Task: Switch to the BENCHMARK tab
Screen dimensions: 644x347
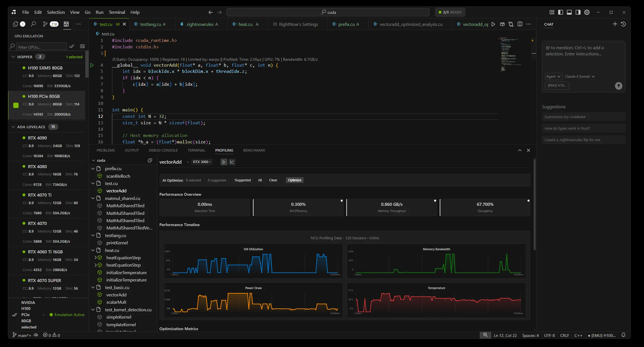Action: point(254,150)
